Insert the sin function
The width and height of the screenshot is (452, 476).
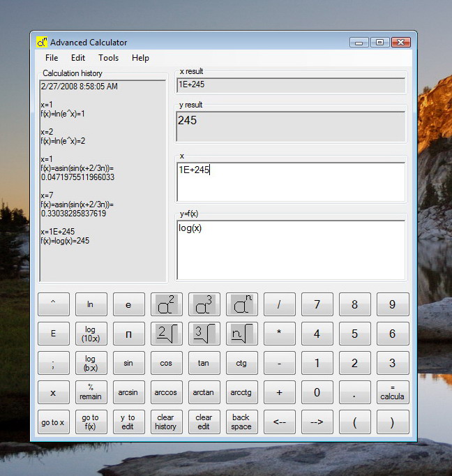[128, 363]
